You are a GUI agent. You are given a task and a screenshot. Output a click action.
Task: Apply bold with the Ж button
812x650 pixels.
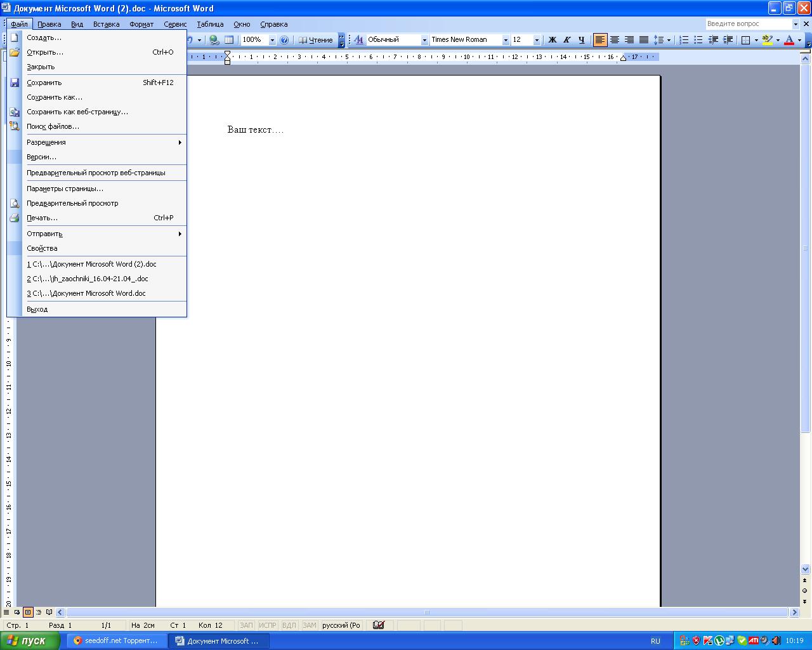552,40
